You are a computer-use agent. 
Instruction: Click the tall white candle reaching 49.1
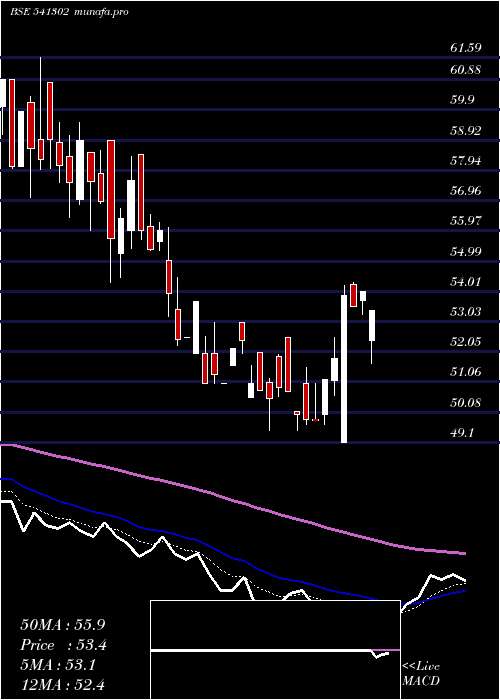(344, 369)
